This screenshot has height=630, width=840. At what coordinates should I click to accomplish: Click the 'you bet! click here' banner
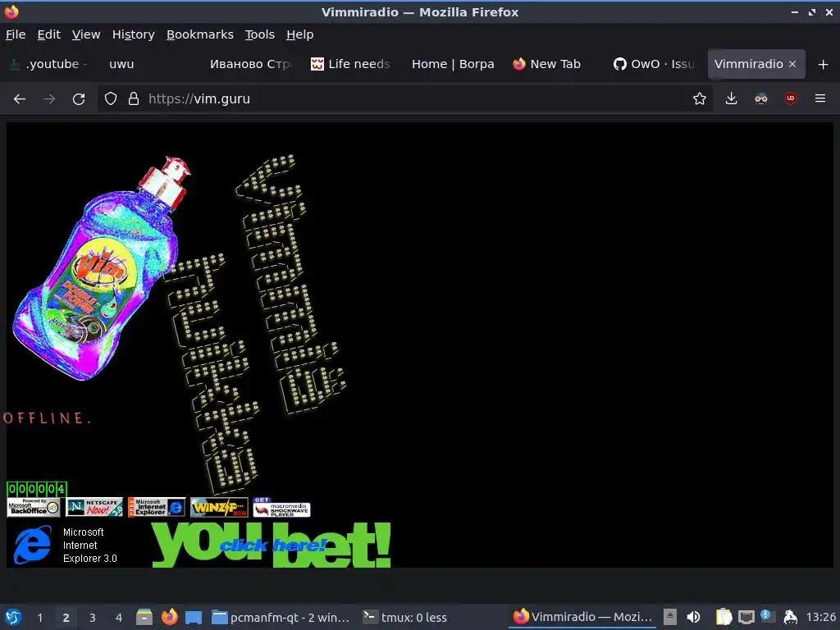271,545
